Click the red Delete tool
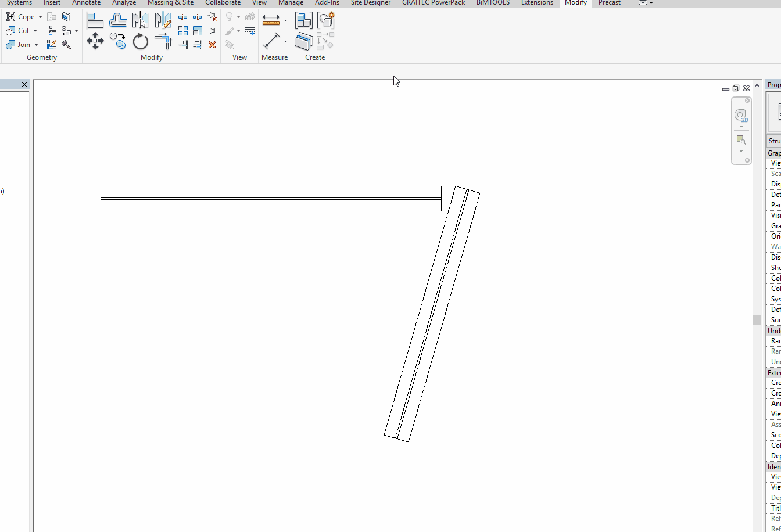 [212, 45]
